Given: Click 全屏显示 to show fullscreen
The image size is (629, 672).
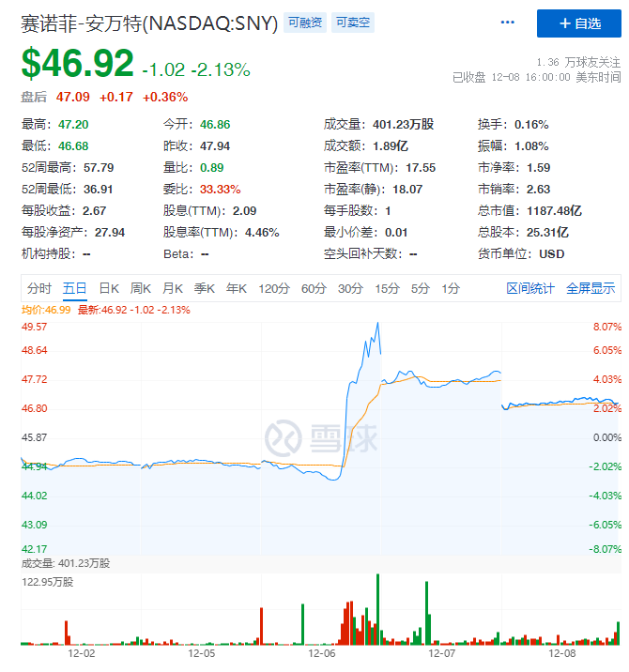Looking at the screenshot, I should coord(591,288).
